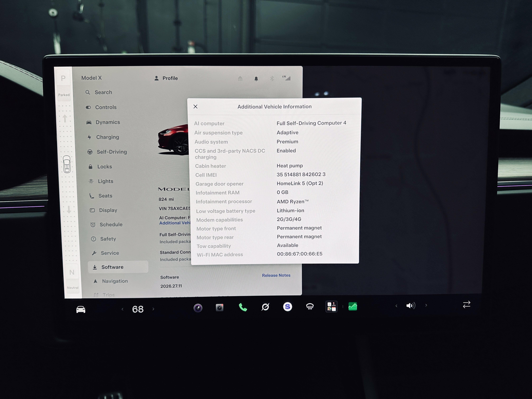This screenshot has width=532, height=399.
Task: Open the Release Notes link
Action: pos(276,275)
